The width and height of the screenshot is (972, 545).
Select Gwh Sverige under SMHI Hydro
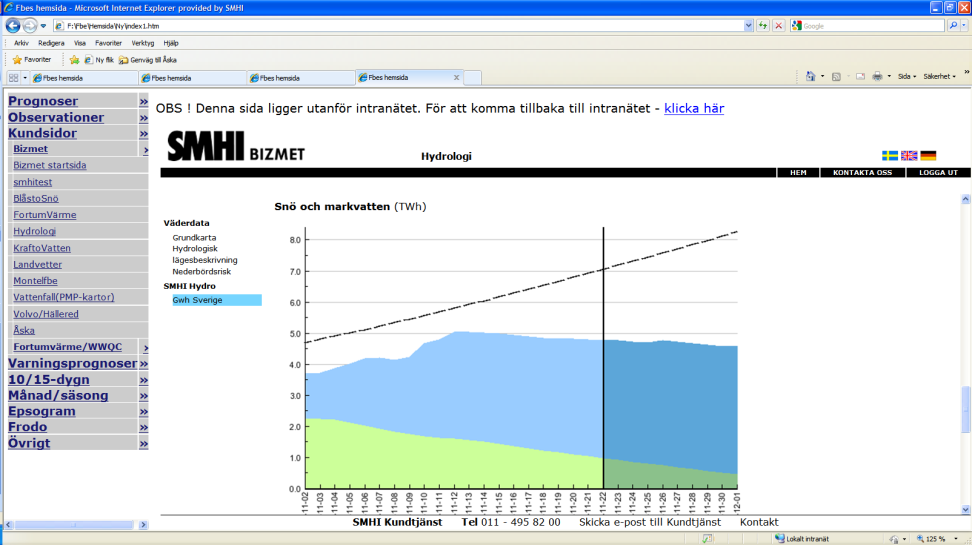(216, 300)
